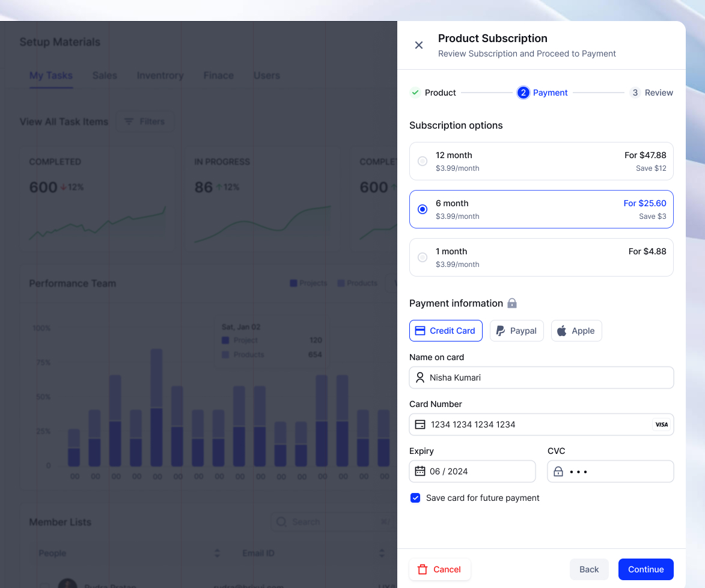705x588 pixels.
Task: Click the CVC input field
Action: tap(610, 471)
